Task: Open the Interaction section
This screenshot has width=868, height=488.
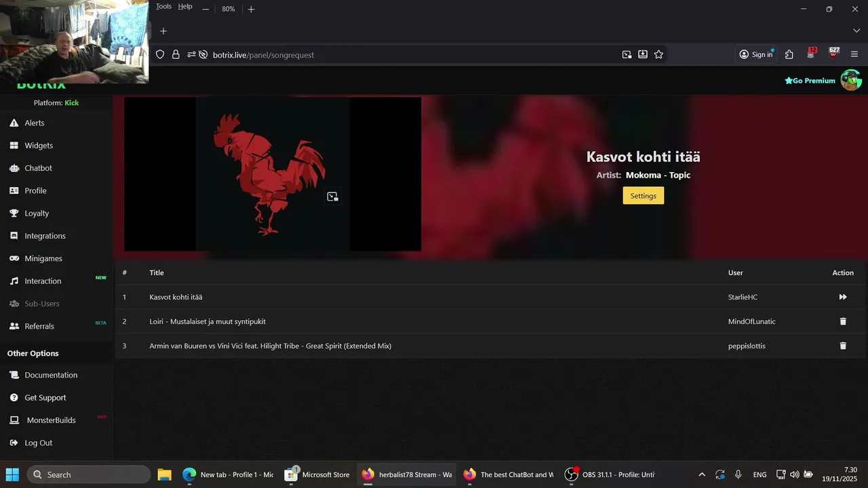Action: pyautogui.click(x=43, y=281)
